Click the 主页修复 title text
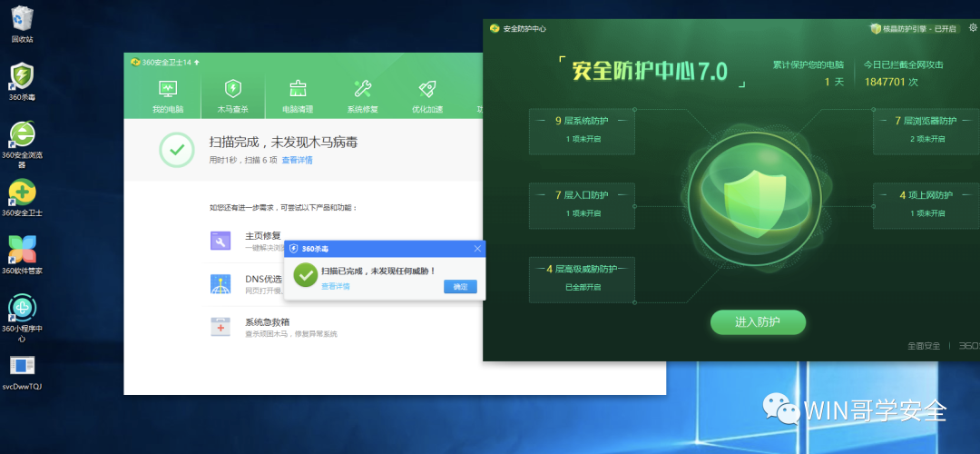 [262, 236]
